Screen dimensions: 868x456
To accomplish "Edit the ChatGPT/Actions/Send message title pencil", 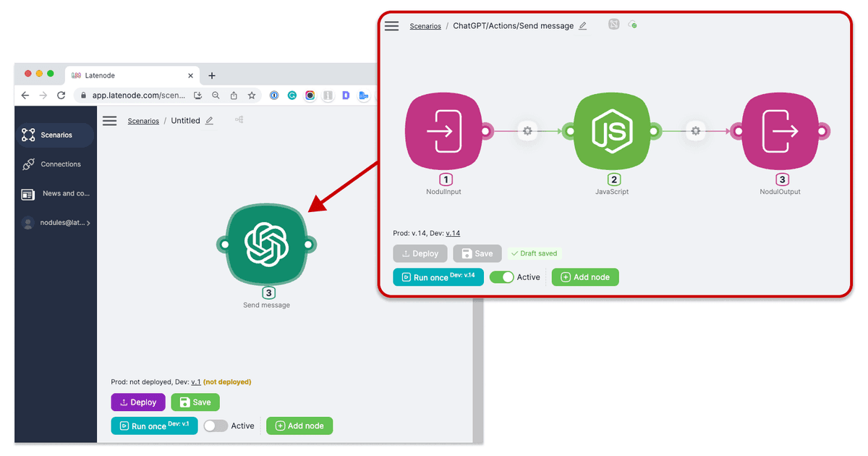I will [x=583, y=26].
